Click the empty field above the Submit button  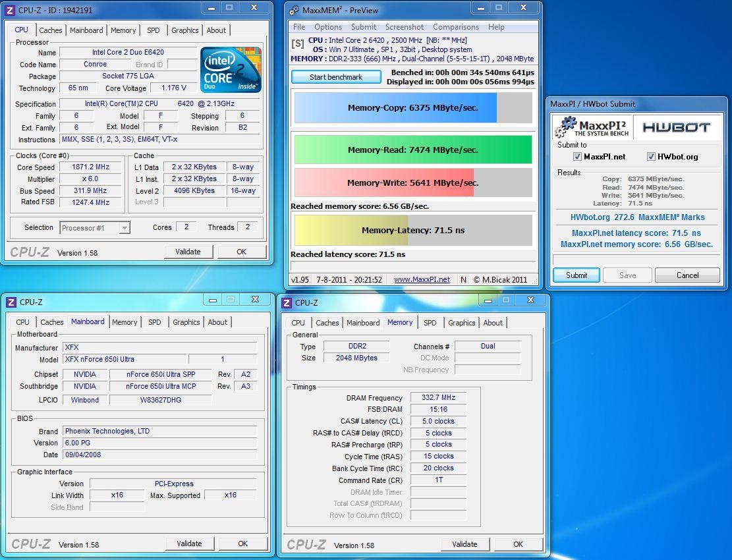tap(636, 260)
